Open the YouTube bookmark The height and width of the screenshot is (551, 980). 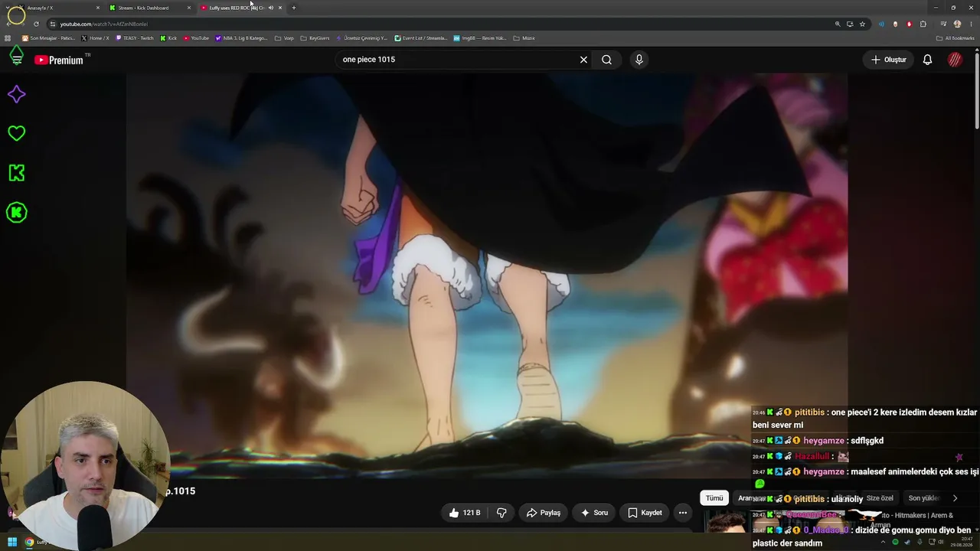tap(196, 38)
